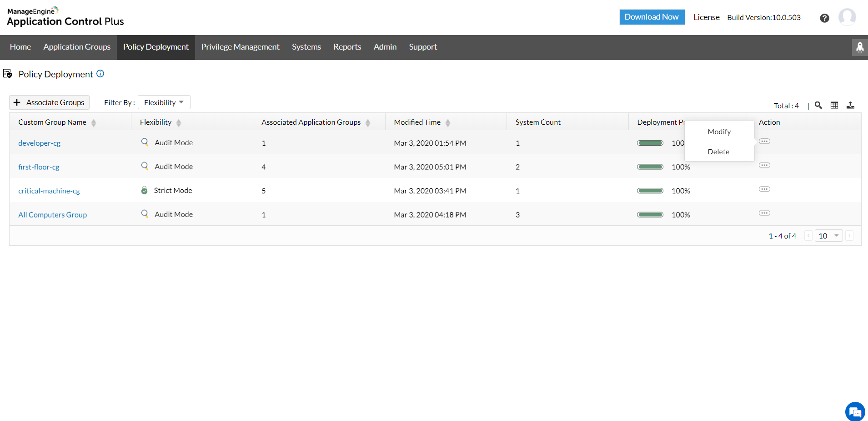The height and width of the screenshot is (421, 868).
Task: Sort by Custom Group Name column
Action: coord(94,122)
